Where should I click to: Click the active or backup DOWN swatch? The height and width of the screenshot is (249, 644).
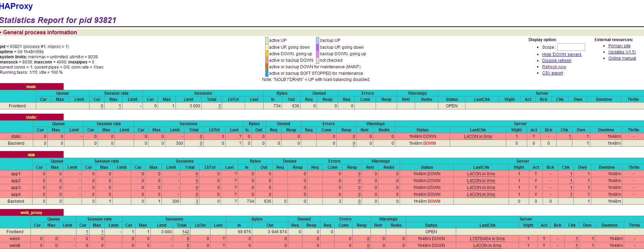[x=267, y=60]
